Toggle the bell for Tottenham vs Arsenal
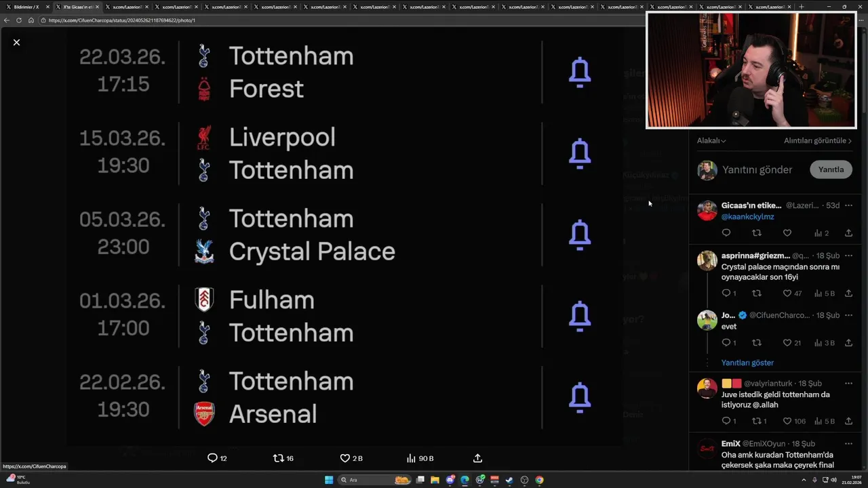This screenshot has width=868, height=488. click(x=580, y=398)
